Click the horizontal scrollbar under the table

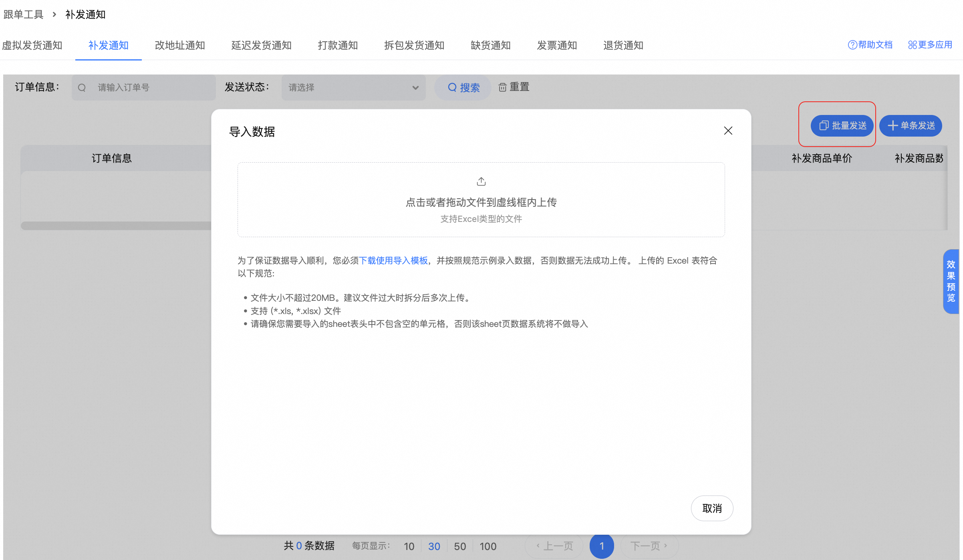pyautogui.click(x=116, y=226)
